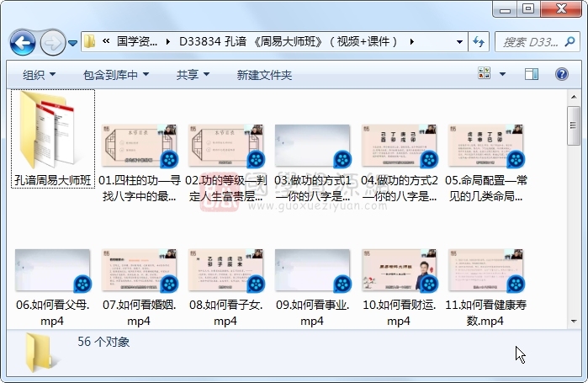Open the 共享 menu
The height and width of the screenshot is (383, 588).
[x=193, y=75]
